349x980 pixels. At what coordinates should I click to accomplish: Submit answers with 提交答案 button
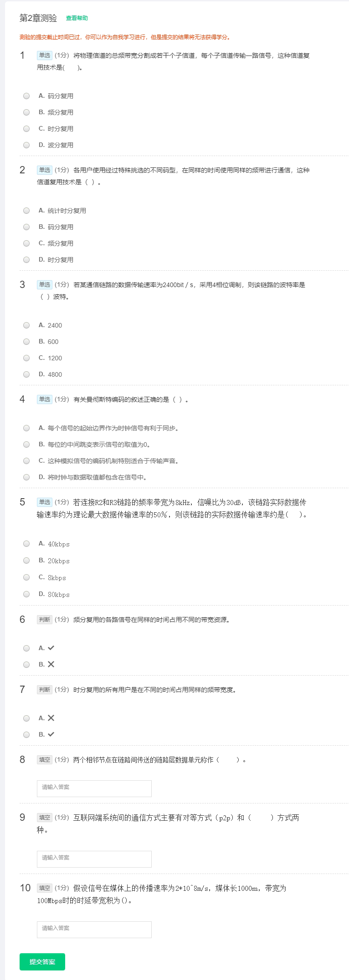coord(42,962)
